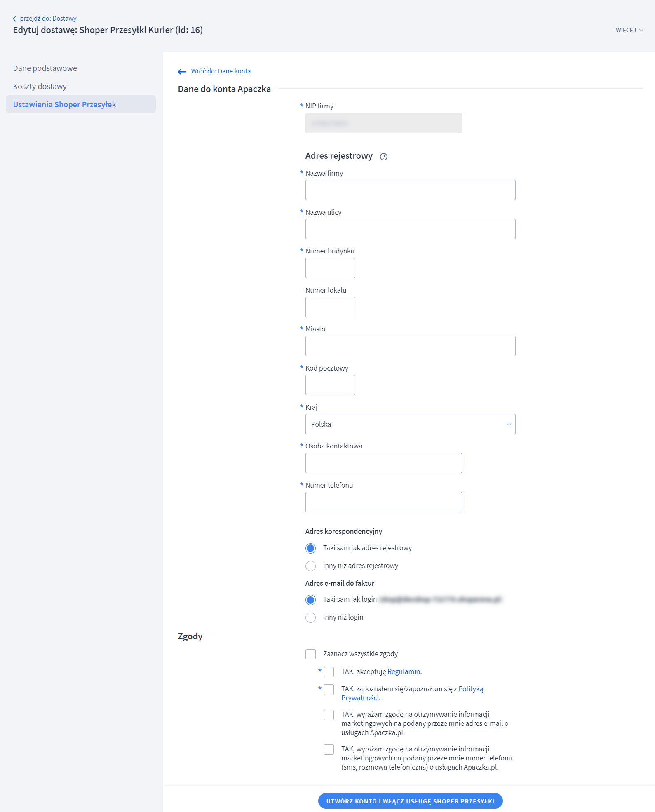Focus the Nazwa firmy input field
Viewport: 655px width, 812px height.
[410, 190]
